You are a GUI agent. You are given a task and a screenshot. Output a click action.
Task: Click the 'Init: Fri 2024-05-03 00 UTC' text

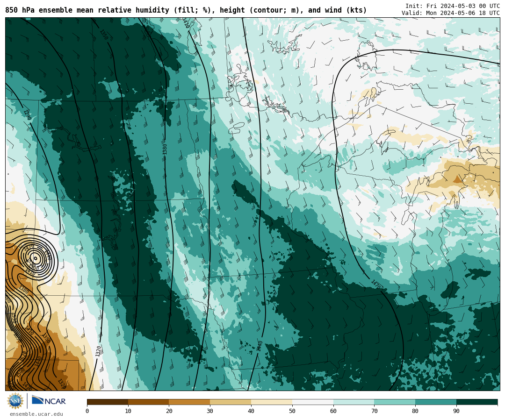[x=453, y=6]
